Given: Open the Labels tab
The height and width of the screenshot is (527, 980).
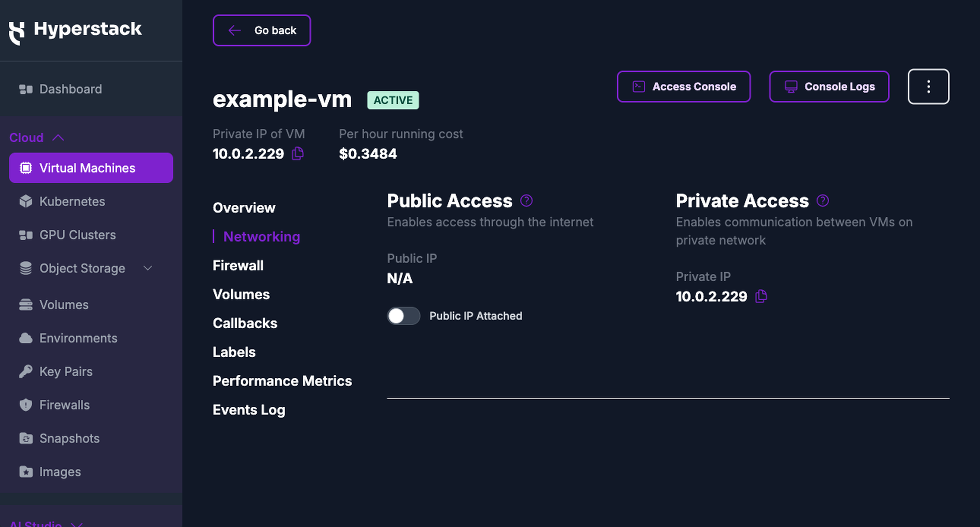Looking at the screenshot, I should [234, 352].
